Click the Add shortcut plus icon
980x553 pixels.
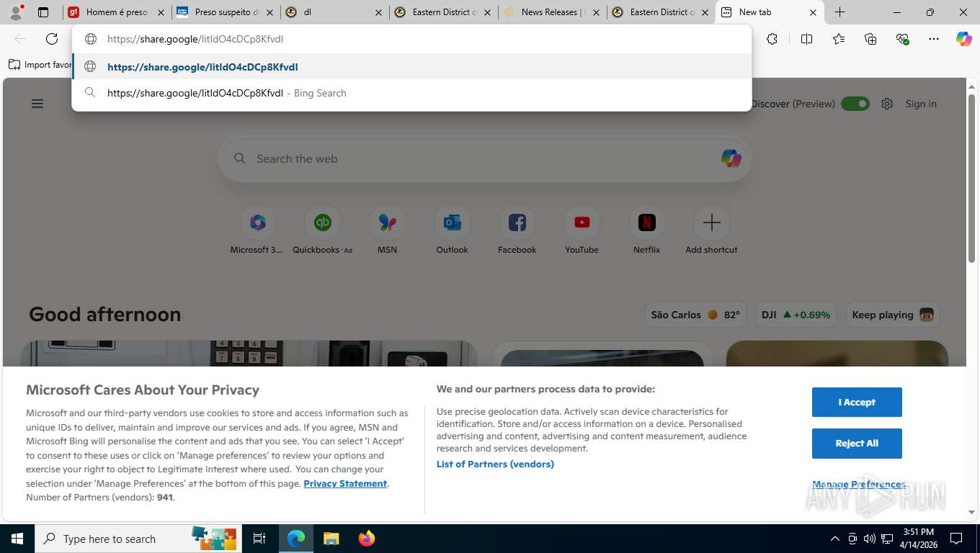coord(711,223)
